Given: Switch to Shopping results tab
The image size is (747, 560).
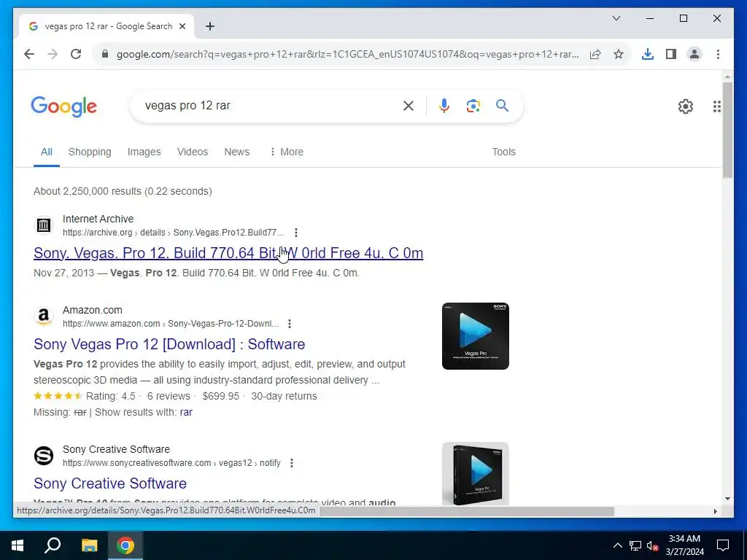Looking at the screenshot, I should [x=90, y=152].
